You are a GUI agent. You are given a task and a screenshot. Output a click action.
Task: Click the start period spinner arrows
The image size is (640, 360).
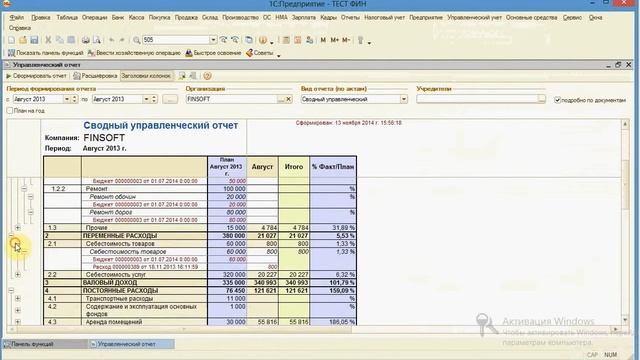pyautogui.click(x=74, y=99)
